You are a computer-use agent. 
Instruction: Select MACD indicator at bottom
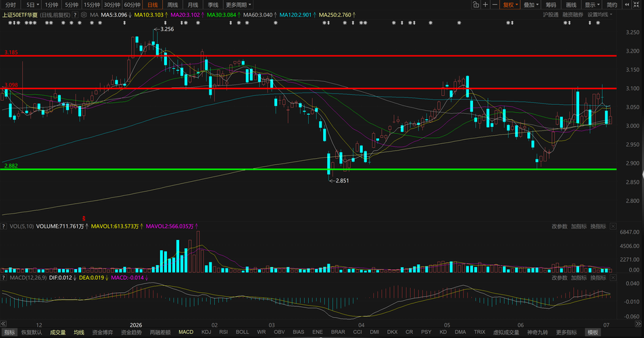coord(186,332)
